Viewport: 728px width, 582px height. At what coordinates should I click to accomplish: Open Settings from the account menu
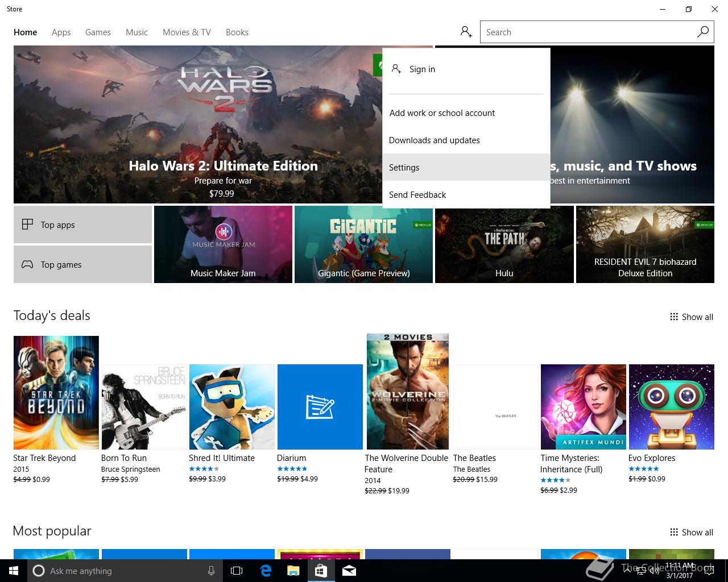466,167
